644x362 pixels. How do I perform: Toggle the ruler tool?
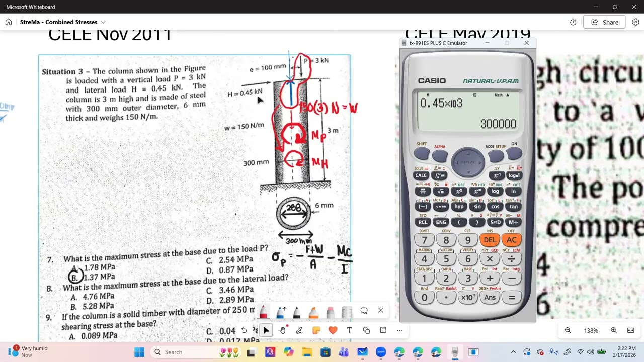(347, 312)
